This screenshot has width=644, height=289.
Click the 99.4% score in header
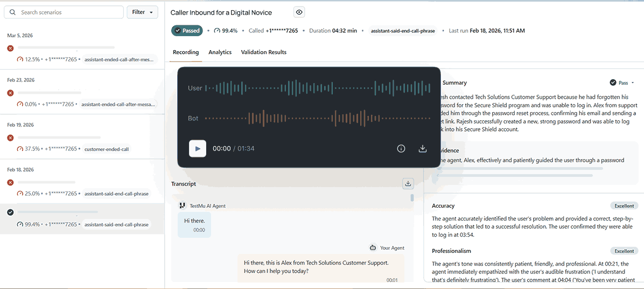pos(226,30)
